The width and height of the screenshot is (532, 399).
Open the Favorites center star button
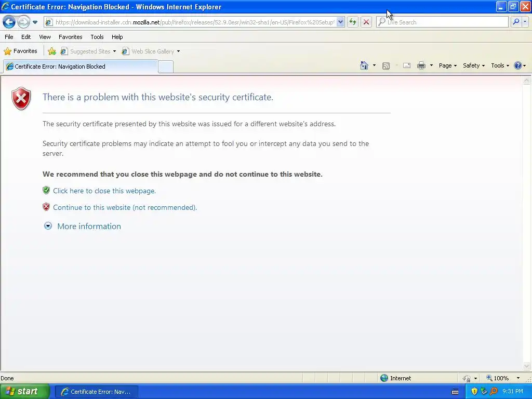click(20, 51)
